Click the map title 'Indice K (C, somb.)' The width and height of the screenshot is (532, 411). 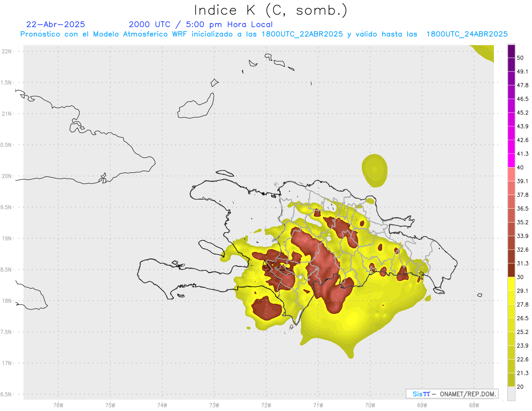[x=271, y=11]
